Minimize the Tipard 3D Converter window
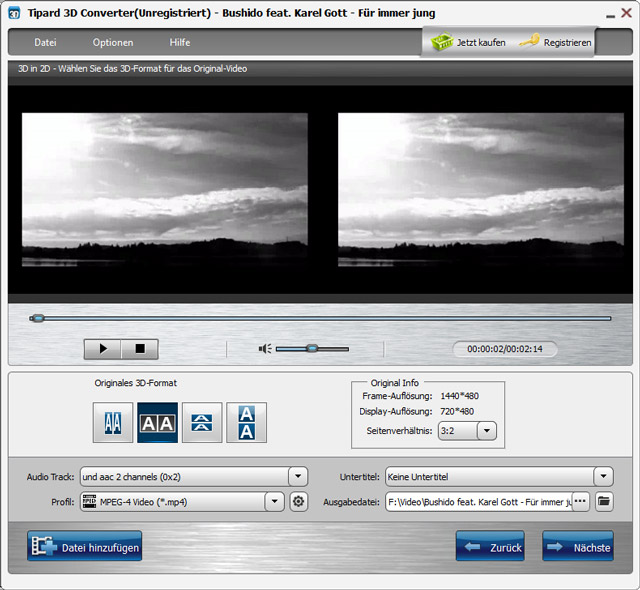640x590 pixels. pyautogui.click(x=610, y=16)
